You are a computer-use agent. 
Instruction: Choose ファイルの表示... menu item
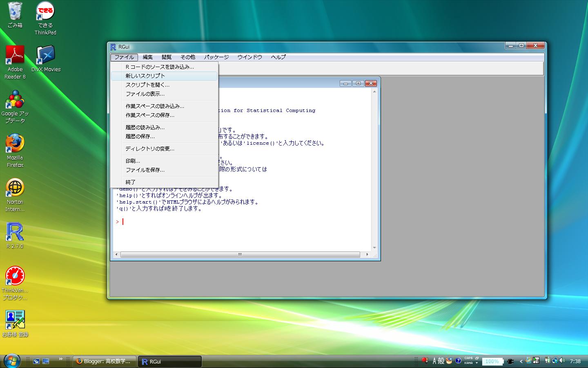[x=164, y=94]
